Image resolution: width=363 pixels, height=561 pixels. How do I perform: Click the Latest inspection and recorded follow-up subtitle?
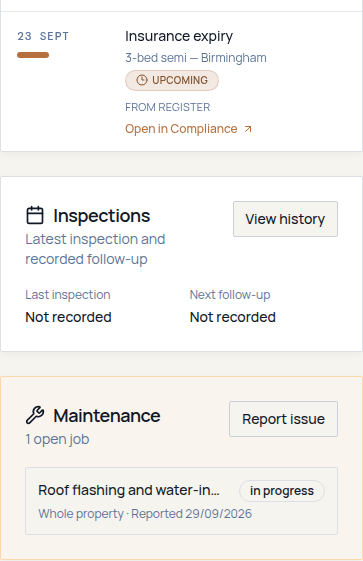pyautogui.click(x=95, y=249)
